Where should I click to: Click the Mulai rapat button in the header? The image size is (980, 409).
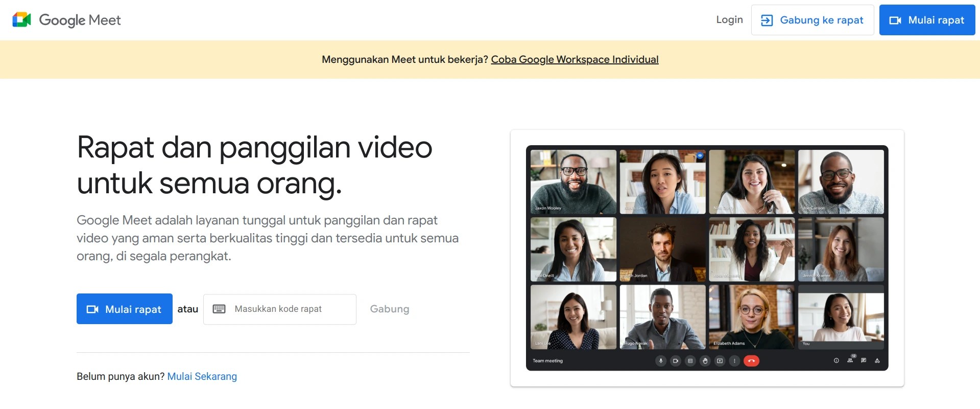[x=927, y=20]
